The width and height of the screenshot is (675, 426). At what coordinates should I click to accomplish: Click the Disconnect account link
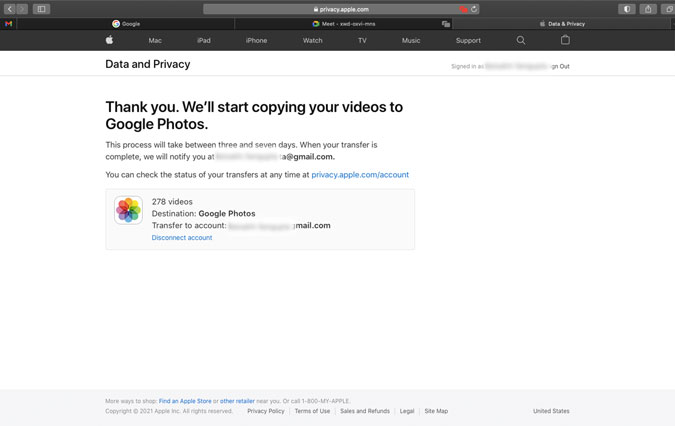pyautogui.click(x=182, y=238)
